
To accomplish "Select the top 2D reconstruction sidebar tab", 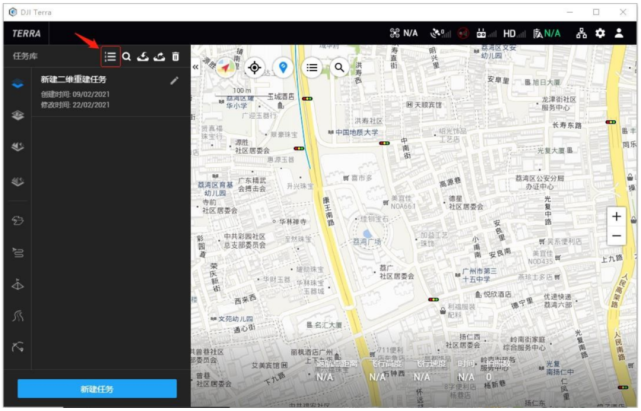I will (16, 86).
